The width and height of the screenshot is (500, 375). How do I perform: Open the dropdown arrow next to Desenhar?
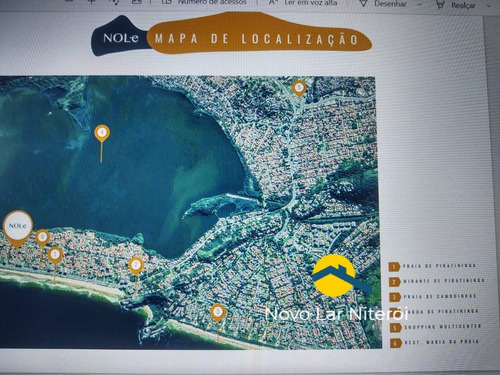point(420,4)
